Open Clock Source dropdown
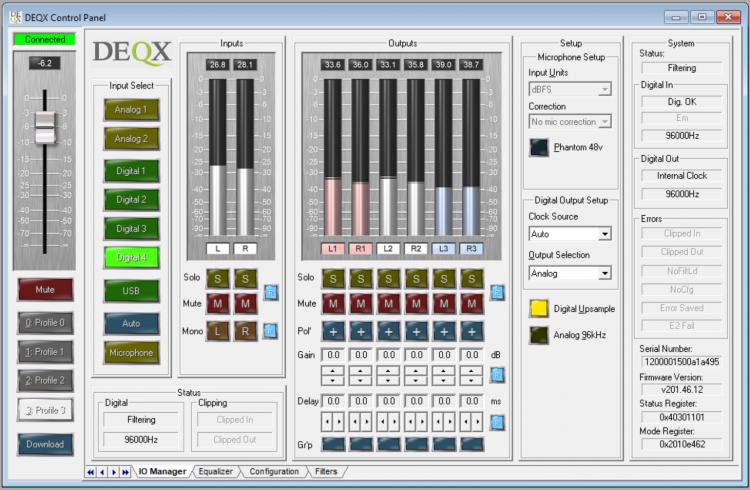Screen dimensions: 750x490 [605, 234]
